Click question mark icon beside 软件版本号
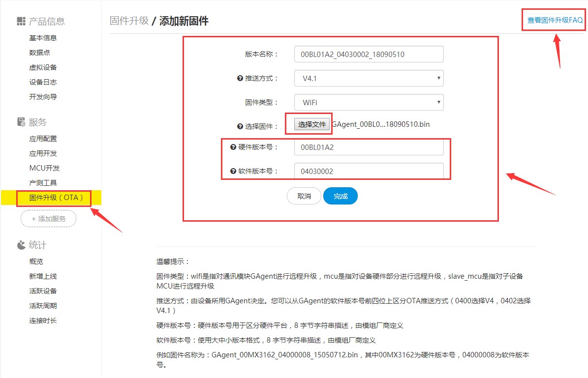The width and height of the screenshot is (588, 378). click(x=233, y=172)
